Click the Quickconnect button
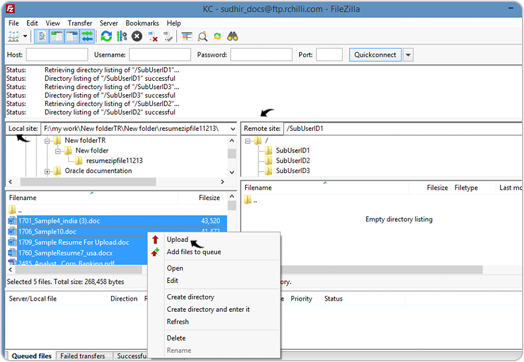524x362 pixels. (375, 55)
